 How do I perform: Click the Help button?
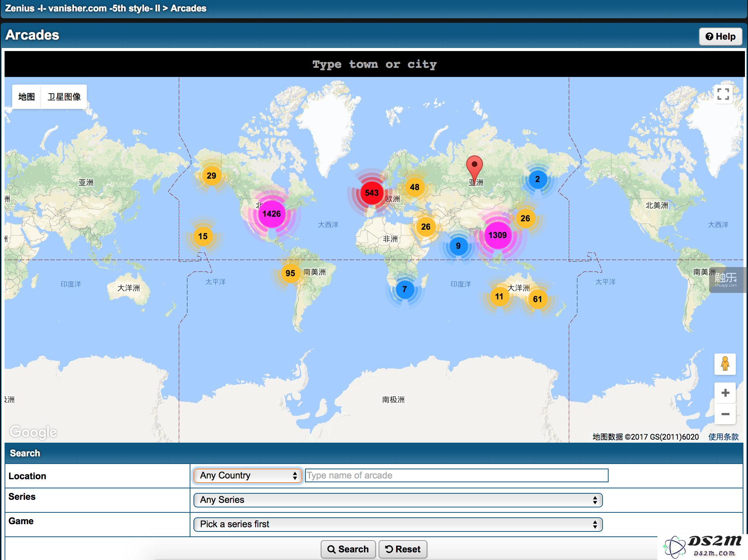721,37
